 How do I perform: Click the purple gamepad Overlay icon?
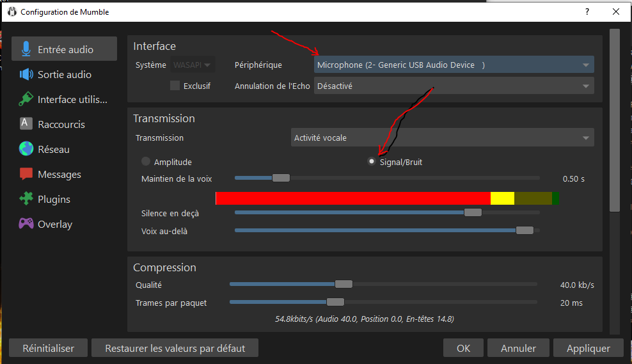pyautogui.click(x=26, y=223)
